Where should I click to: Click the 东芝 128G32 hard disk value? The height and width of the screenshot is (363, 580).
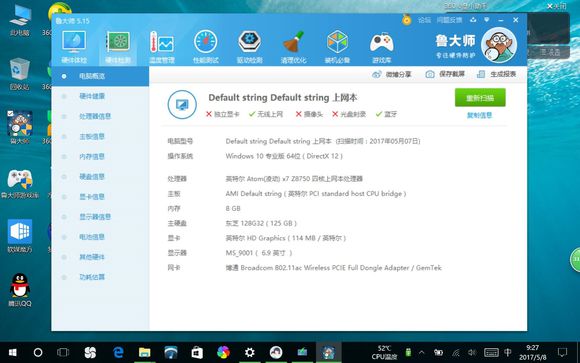pos(261,223)
